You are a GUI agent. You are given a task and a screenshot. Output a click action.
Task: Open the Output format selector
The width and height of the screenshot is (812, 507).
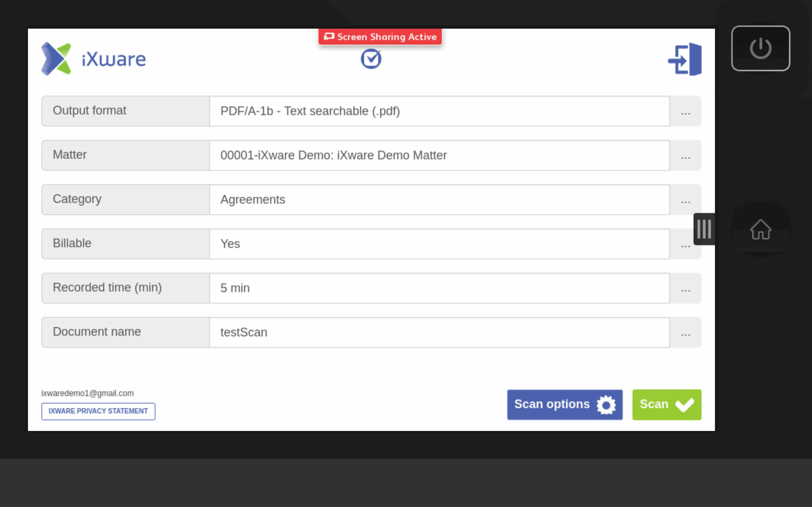pos(685,111)
